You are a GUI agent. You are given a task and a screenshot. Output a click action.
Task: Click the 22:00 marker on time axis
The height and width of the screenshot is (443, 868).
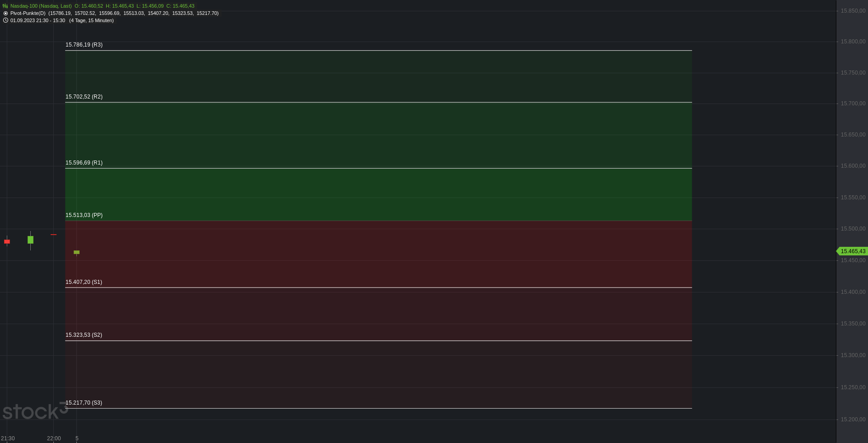pos(54,438)
